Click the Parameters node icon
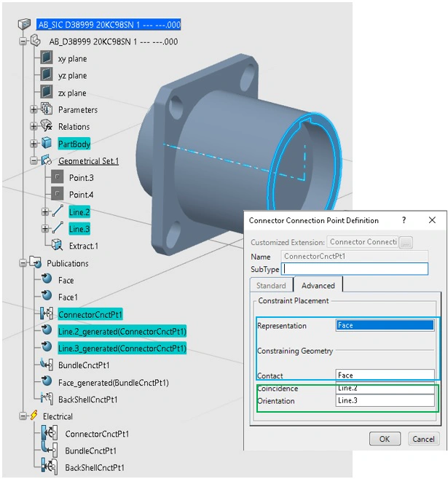 point(47,109)
